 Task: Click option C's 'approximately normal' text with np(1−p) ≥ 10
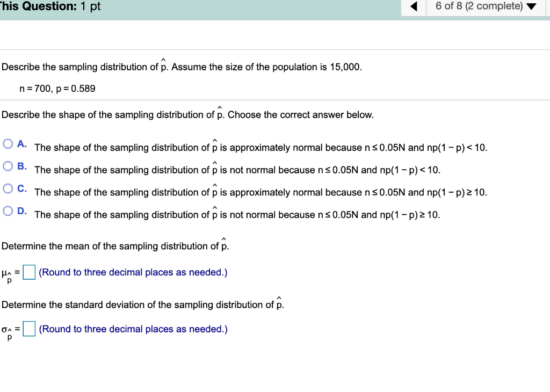260,192
